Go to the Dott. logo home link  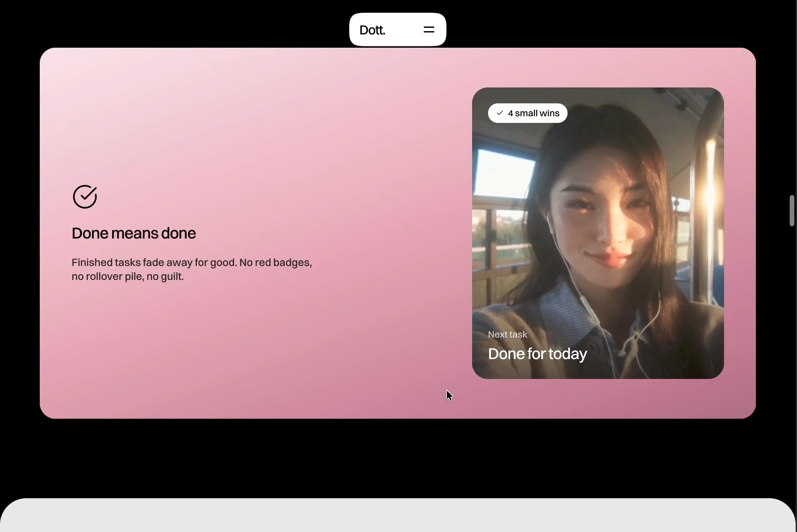[372, 30]
